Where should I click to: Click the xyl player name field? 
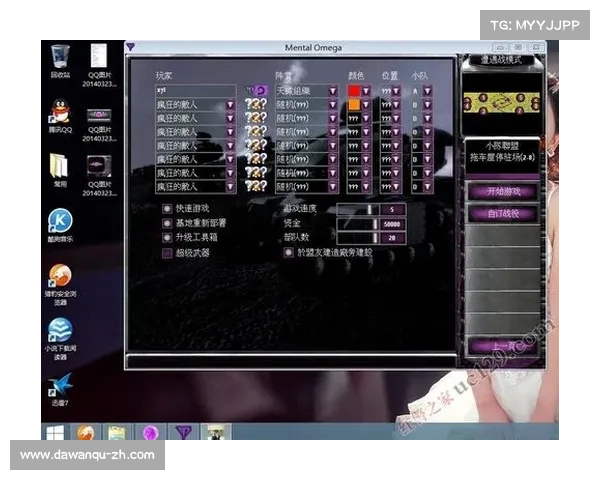(196, 91)
